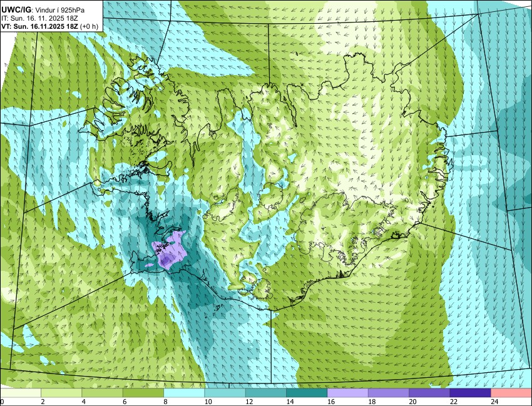The image size is (532, 406).
Task: Click the legend value '0'
Action: pyautogui.click(x=2, y=402)
